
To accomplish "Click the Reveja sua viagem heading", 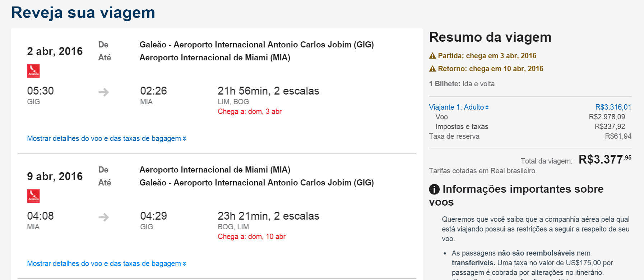I will click(x=83, y=13).
